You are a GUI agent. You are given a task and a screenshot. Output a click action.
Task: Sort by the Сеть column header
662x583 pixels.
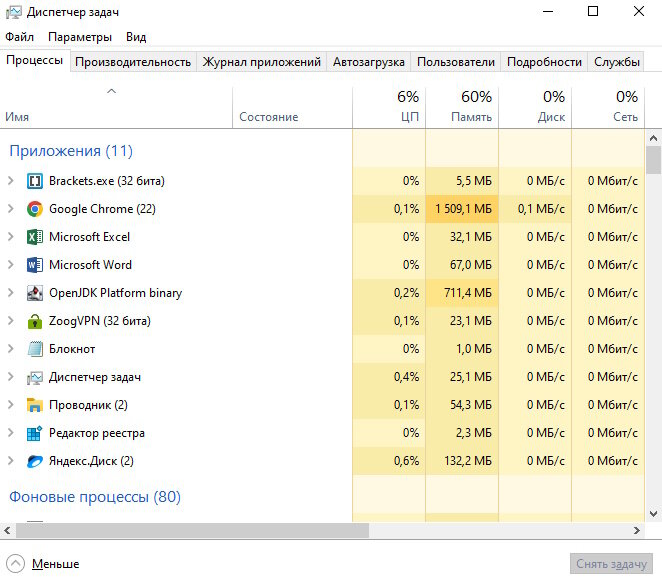tap(608, 108)
